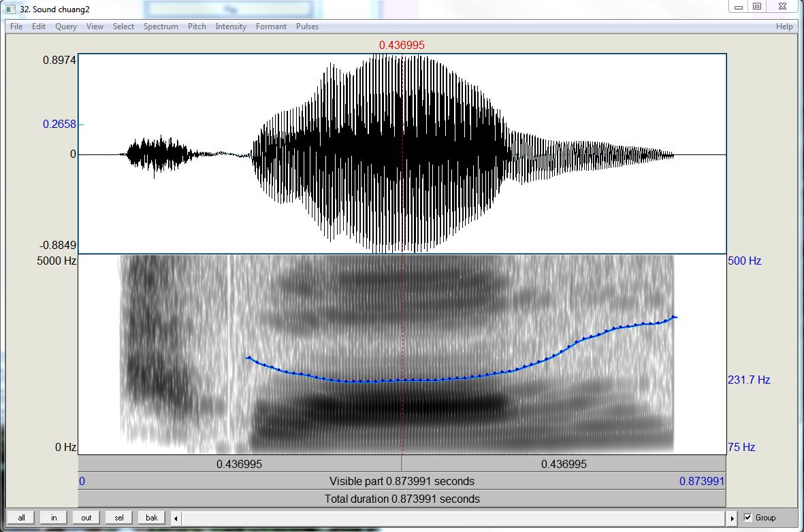Open the Help menu
Screen dimensions: 804x532
pos(784,27)
